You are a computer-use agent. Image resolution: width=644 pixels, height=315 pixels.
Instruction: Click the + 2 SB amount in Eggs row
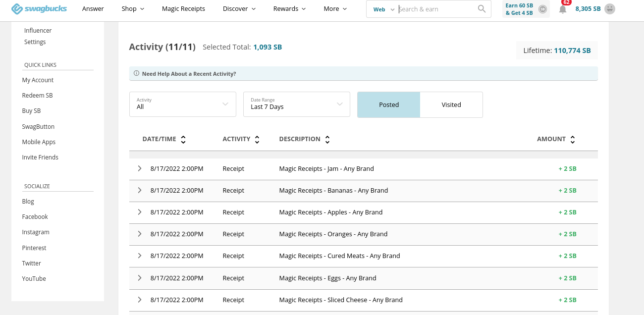[x=567, y=278]
